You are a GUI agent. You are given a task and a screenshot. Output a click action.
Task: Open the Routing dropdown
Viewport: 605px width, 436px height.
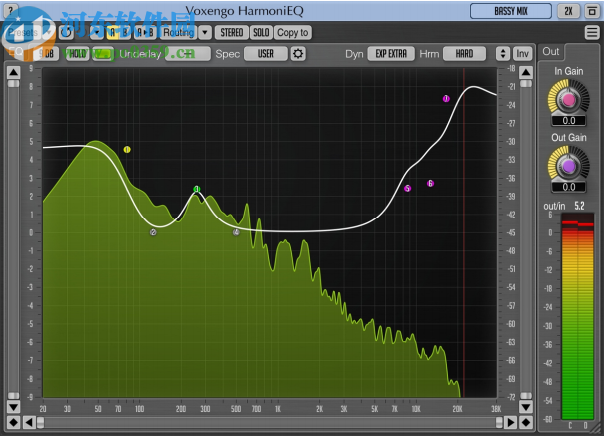pyautogui.click(x=178, y=32)
